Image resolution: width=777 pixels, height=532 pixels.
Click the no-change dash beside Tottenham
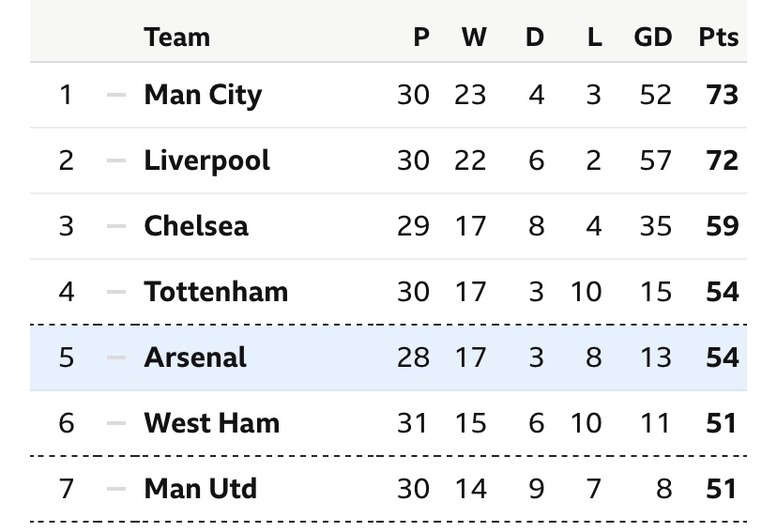click(116, 292)
